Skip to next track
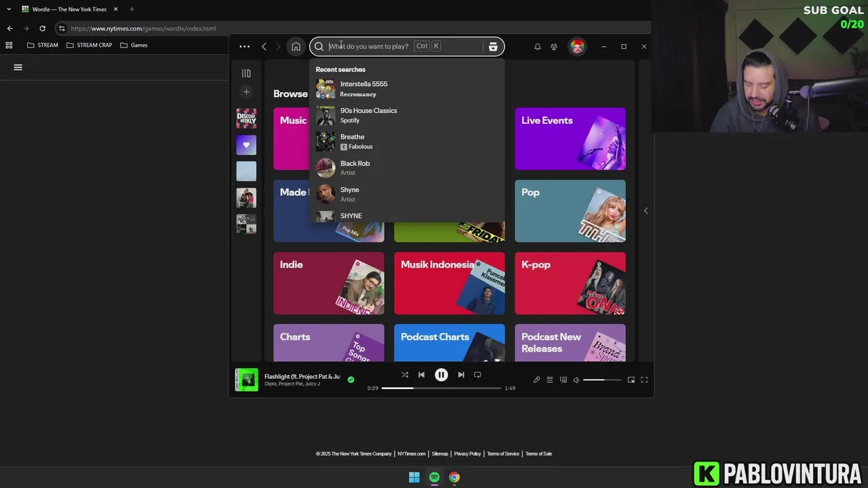The image size is (868, 488). (x=461, y=375)
